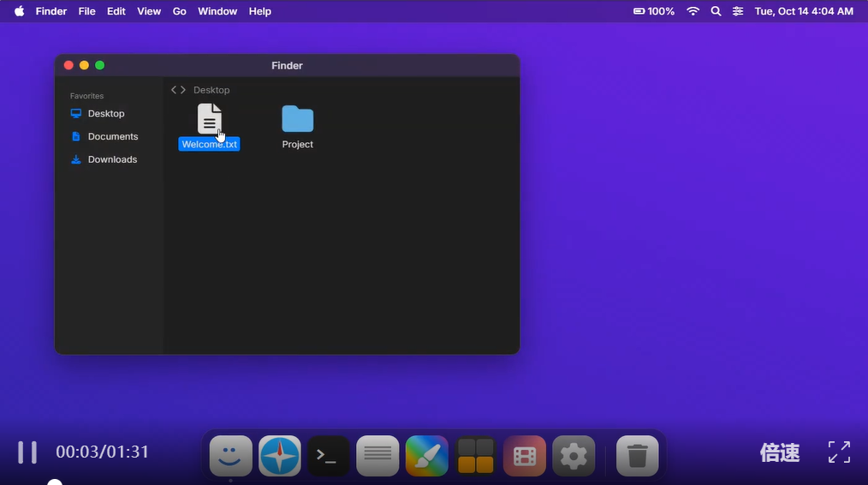Go forward with the right chevron

(x=183, y=90)
